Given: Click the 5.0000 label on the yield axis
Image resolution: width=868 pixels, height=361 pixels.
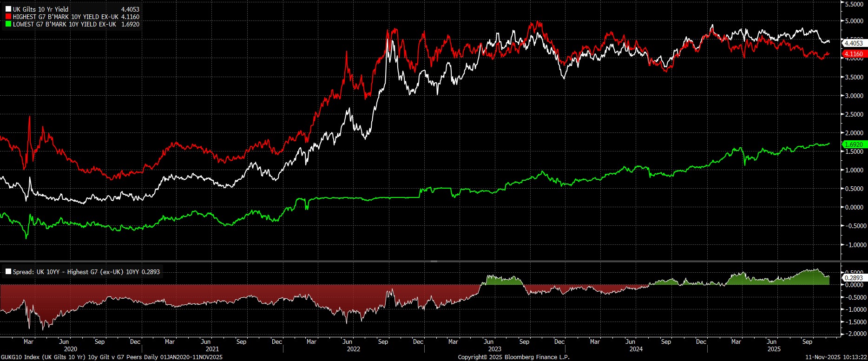Looking at the screenshot, I should (854, 21).
